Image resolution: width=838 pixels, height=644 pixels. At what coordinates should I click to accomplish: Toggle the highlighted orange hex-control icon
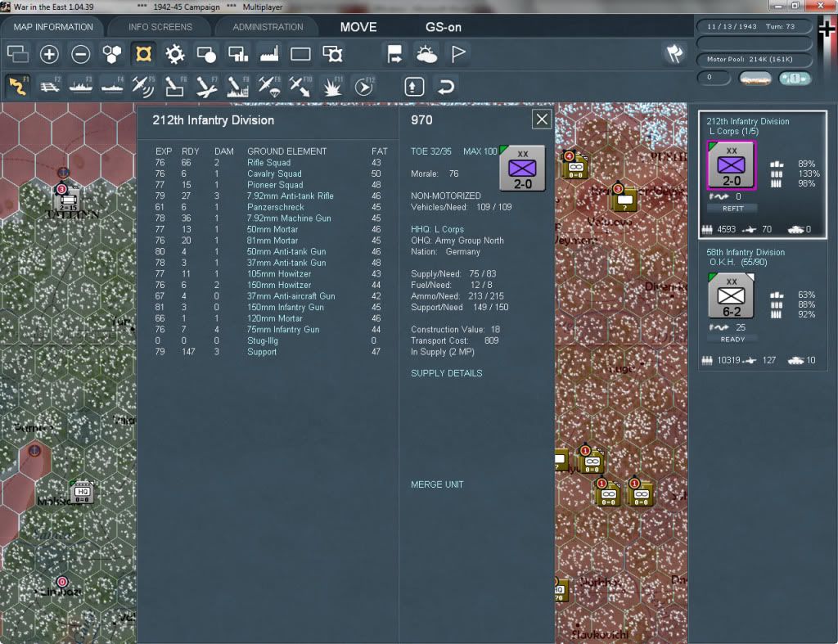(144, 54)
